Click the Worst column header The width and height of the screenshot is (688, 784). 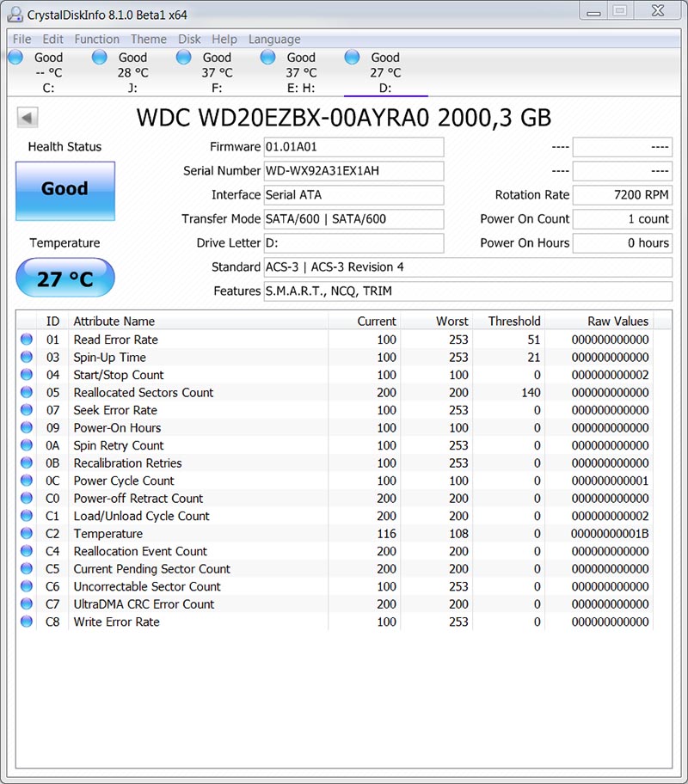436,321
